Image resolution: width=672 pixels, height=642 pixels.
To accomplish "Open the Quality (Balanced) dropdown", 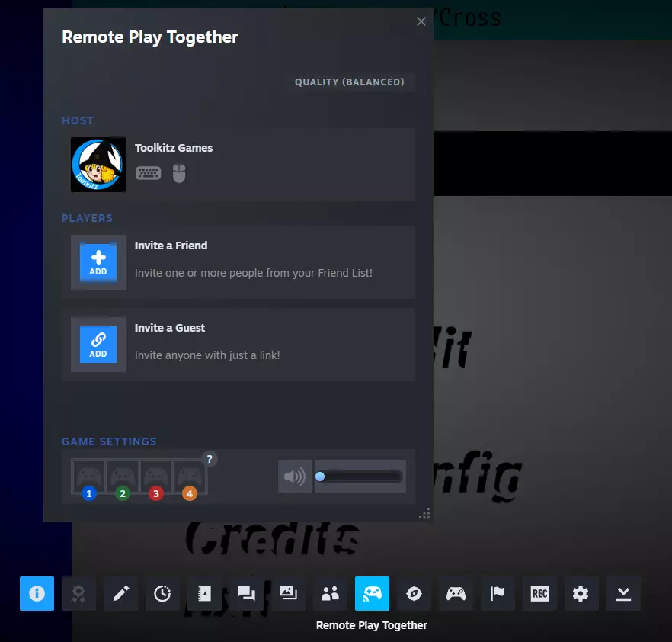I will pos(349,82).
